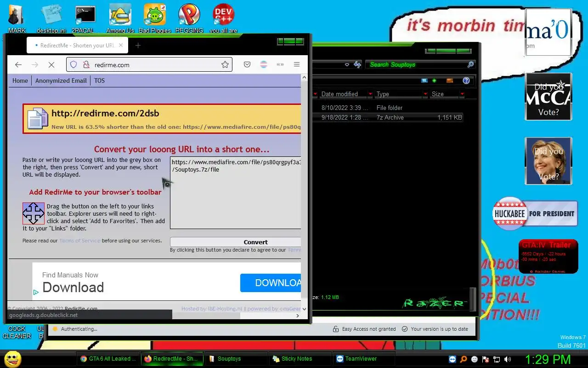Viewport: 588px width, 368px height.
Task: Click the Convert button
Action: click(x=236, y=242)
